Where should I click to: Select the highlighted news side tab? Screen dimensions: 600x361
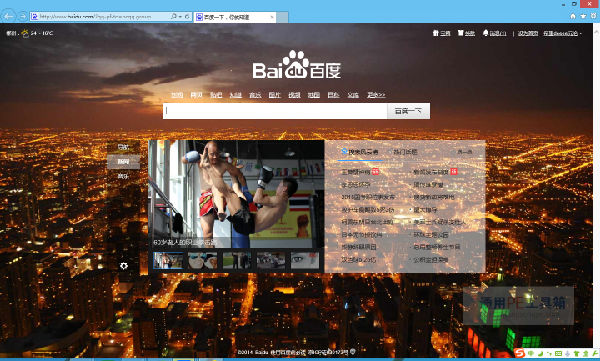pos(123,162)
